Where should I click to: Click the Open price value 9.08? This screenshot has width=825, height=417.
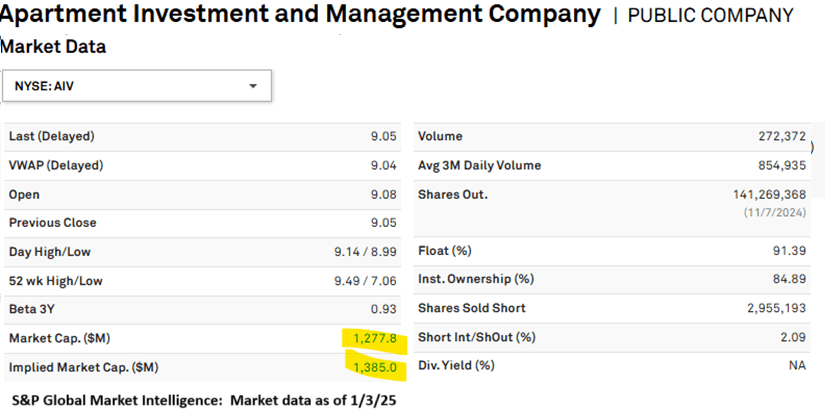tap(383, 194)
